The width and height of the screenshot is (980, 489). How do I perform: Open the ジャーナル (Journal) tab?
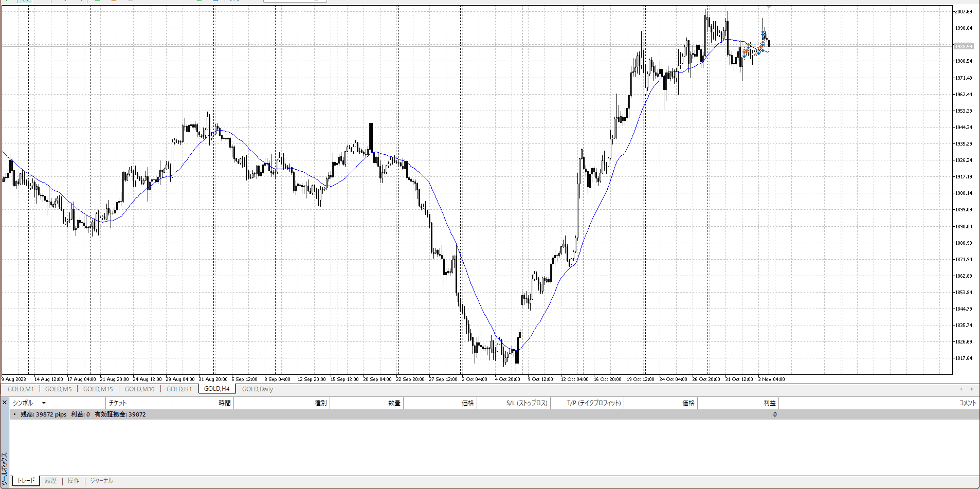pos(101,481)
